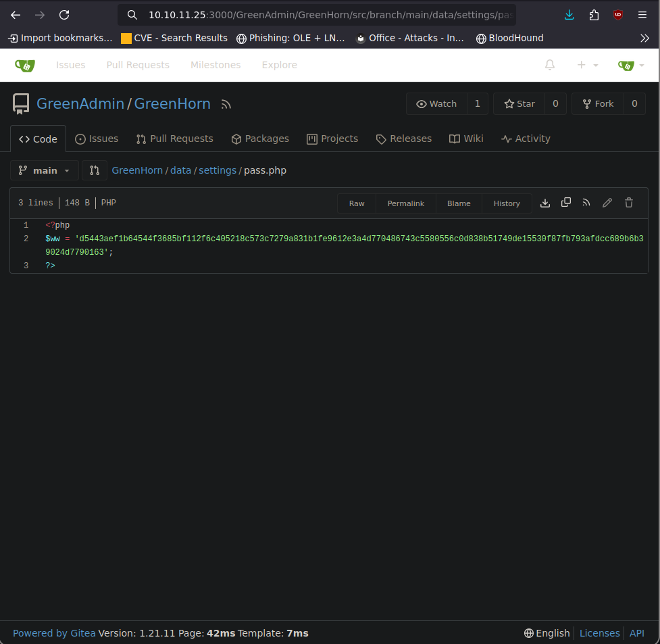Image resolution: width=660 pixels, height=644 pixels.
Task: Open History of pass.php
Action: click(507, 203)
